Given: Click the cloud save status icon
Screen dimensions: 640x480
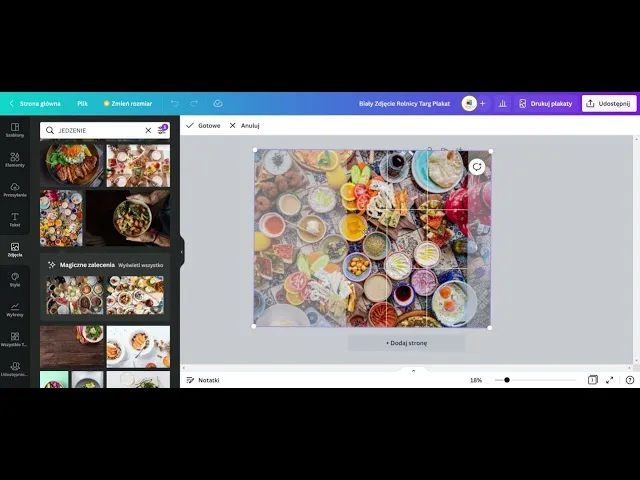Looking at the screenshot, I should pyautogui.click(x=218, y=104).
